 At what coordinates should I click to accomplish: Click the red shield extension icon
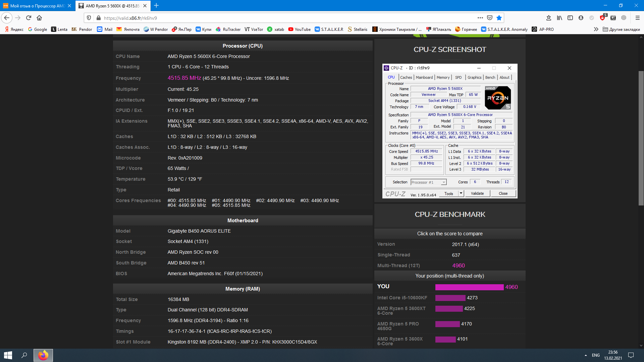[603, 18]
